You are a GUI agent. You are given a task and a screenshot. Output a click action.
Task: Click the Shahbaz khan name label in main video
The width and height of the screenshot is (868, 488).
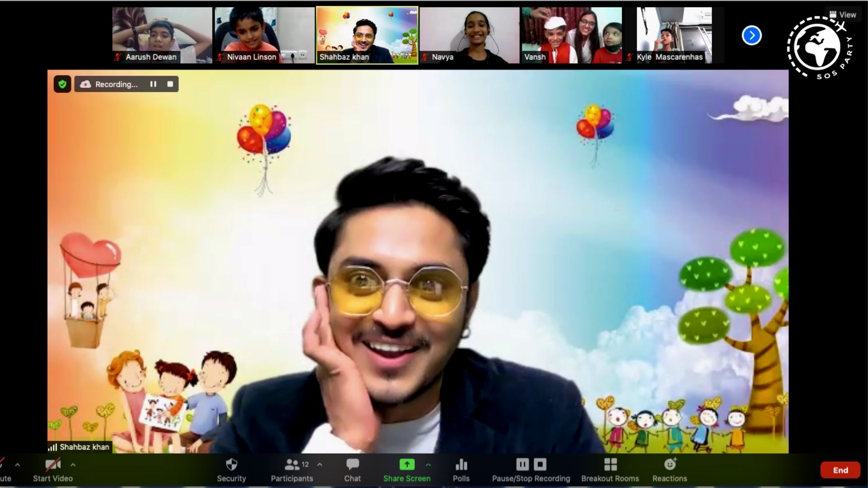coord(80,447)
